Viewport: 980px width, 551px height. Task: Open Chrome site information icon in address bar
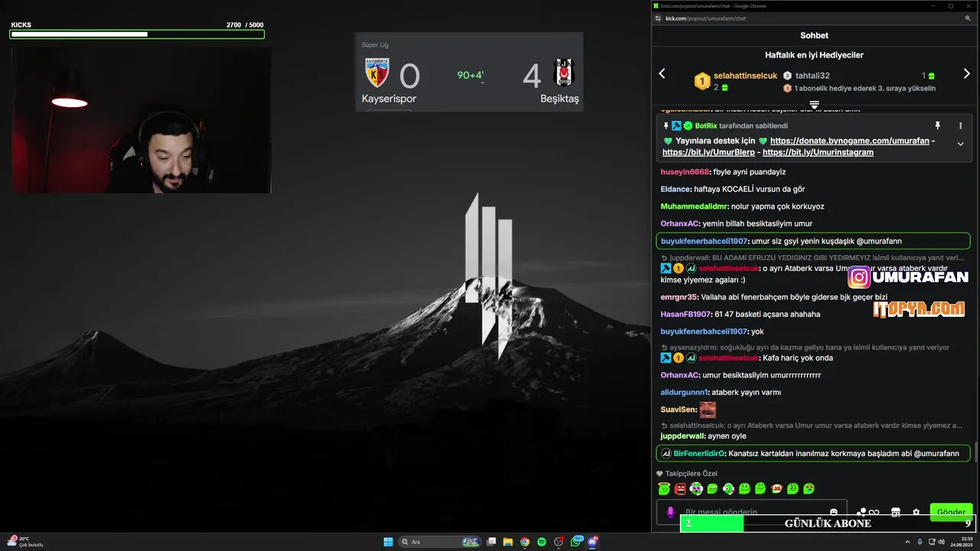click(658, 18)
